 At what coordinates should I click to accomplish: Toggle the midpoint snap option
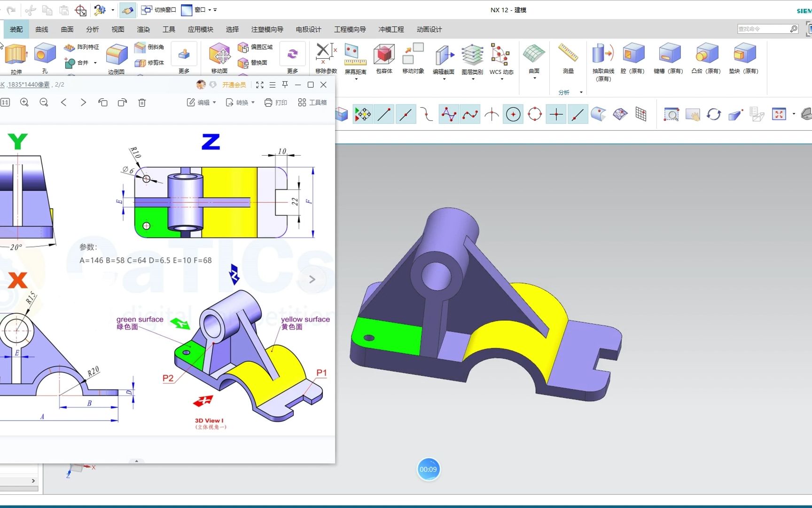406,114
